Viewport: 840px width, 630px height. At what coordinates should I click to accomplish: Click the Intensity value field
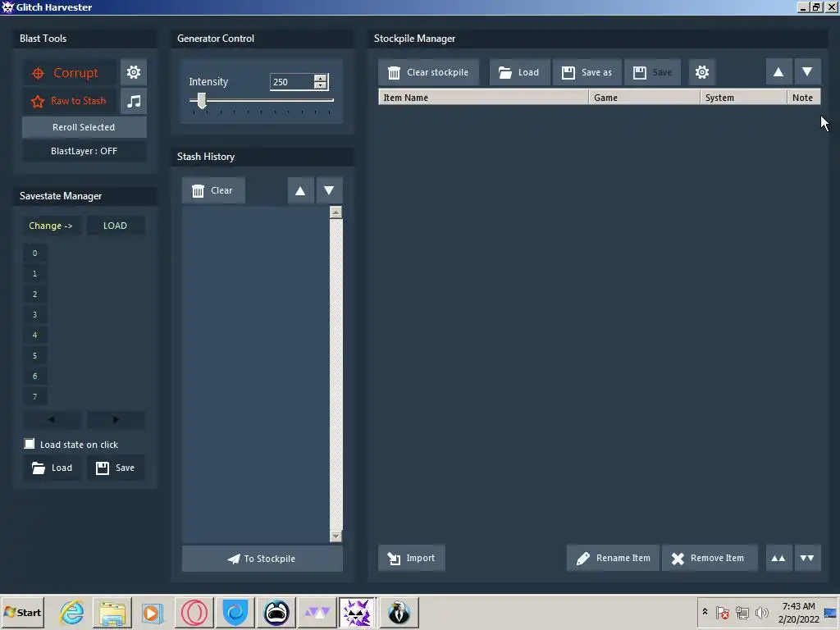[x=292, y=82]
